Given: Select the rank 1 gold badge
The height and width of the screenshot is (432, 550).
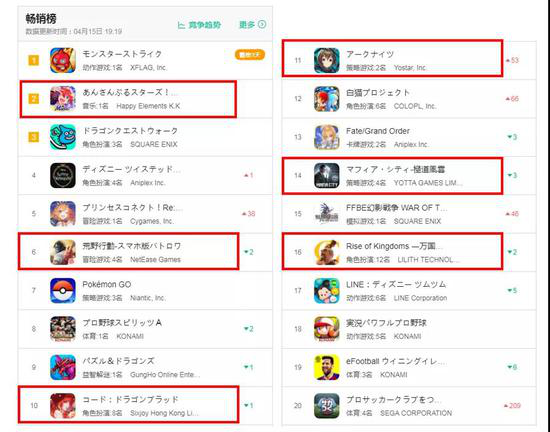Looking at the screenshot, I should 34,61.
